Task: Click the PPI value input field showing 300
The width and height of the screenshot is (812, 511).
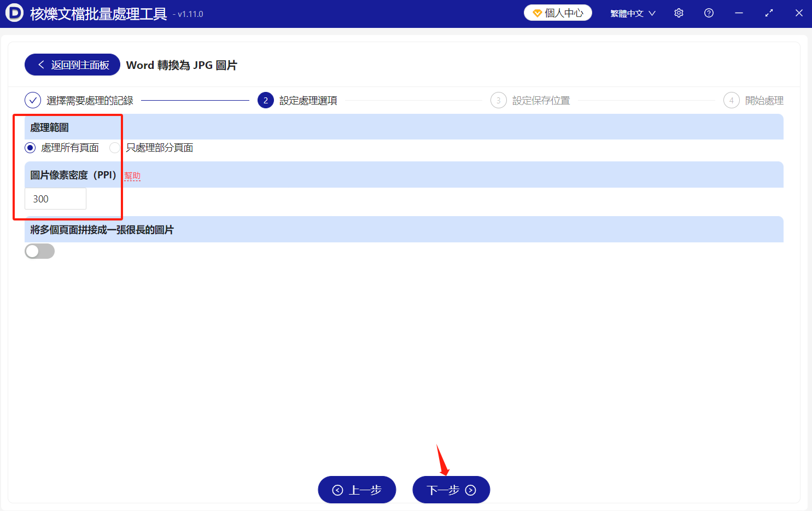Action: [55, 199]
